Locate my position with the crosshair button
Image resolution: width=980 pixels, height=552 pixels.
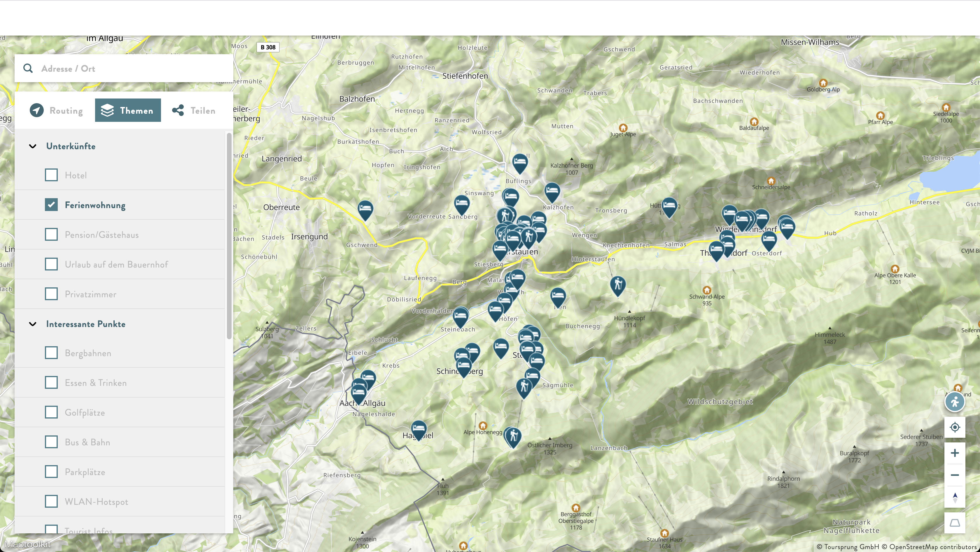(955, 427)
